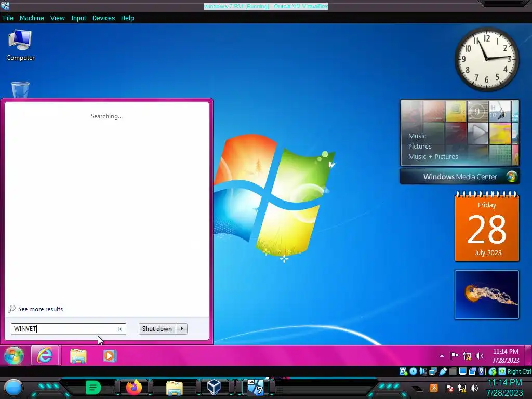Open the Recycle Bin on desktop
Image resolution: width=532 pixels, height=399 pixels.
(x=20, y=89)
